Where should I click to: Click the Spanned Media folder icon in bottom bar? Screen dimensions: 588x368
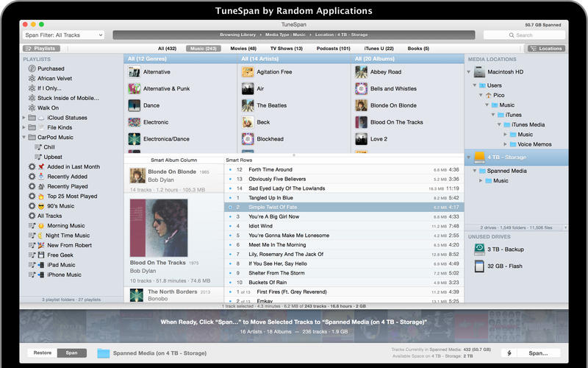click(x=103, y=353)
